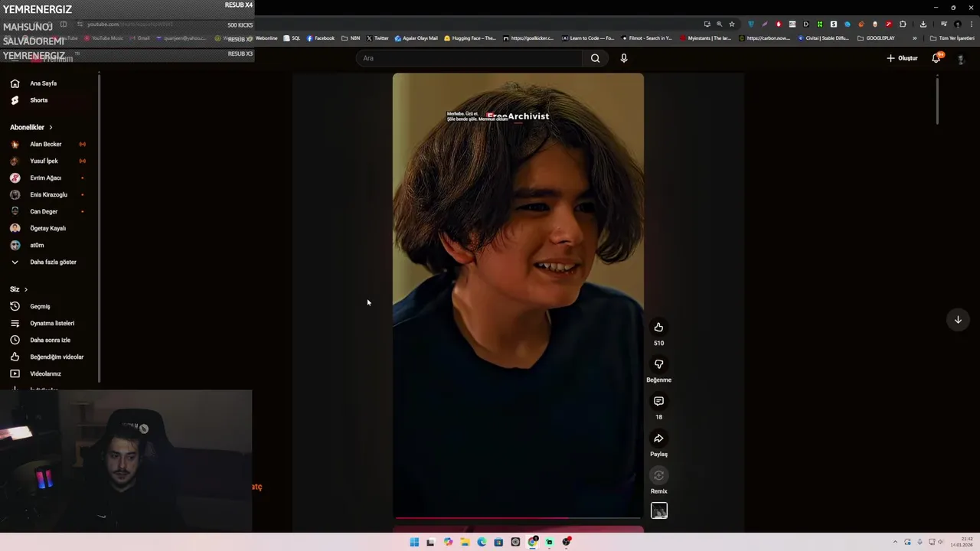
Task: Expand the Siz section chevron
Action: (x=25, y=289)
